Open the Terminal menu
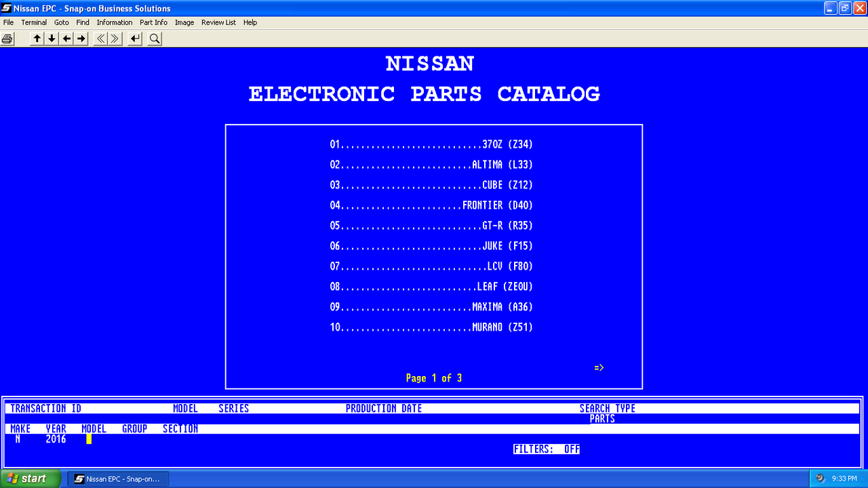Screen dimensions: 868x488 click(x=34, y=22)
